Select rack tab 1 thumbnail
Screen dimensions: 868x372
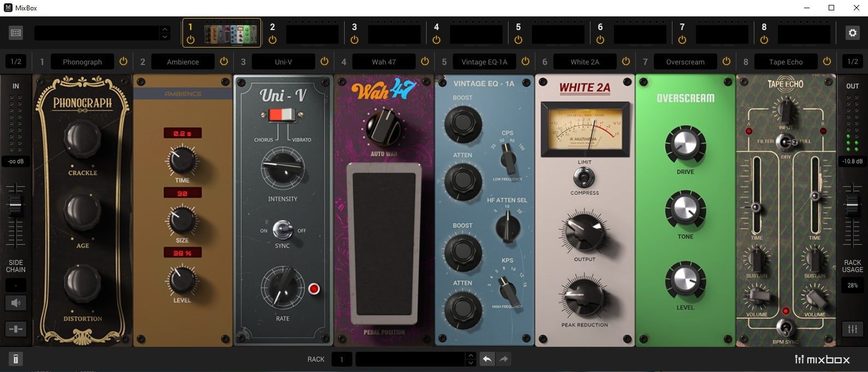231,34
